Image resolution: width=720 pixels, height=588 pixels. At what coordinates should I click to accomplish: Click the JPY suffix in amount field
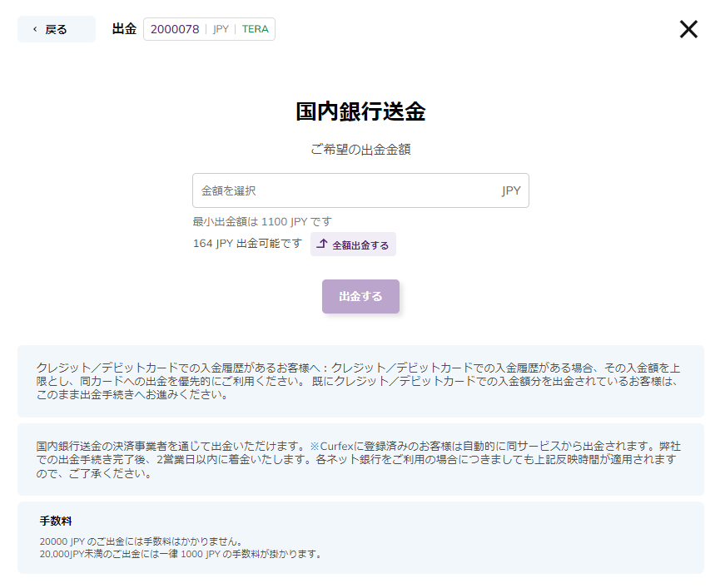tap(511, 190)
